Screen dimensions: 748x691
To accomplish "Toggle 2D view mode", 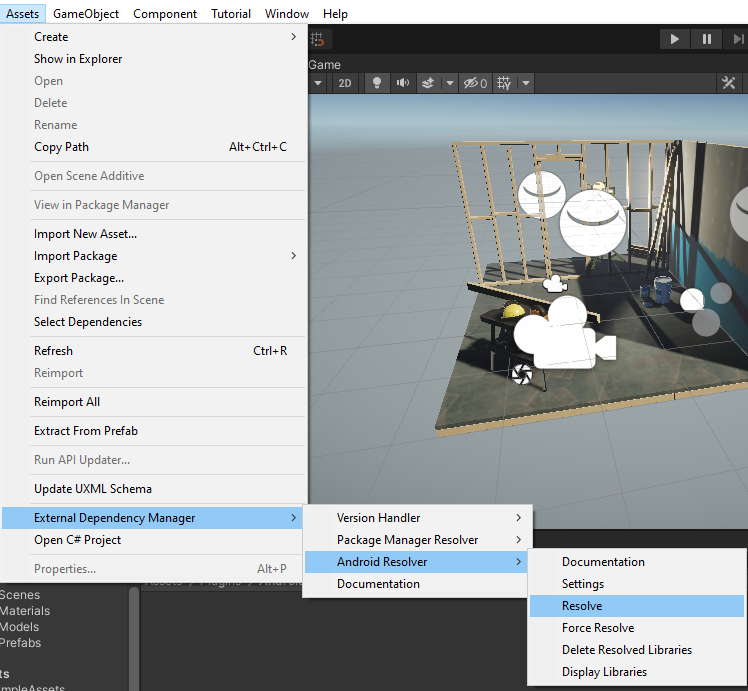I will (345, 83).
